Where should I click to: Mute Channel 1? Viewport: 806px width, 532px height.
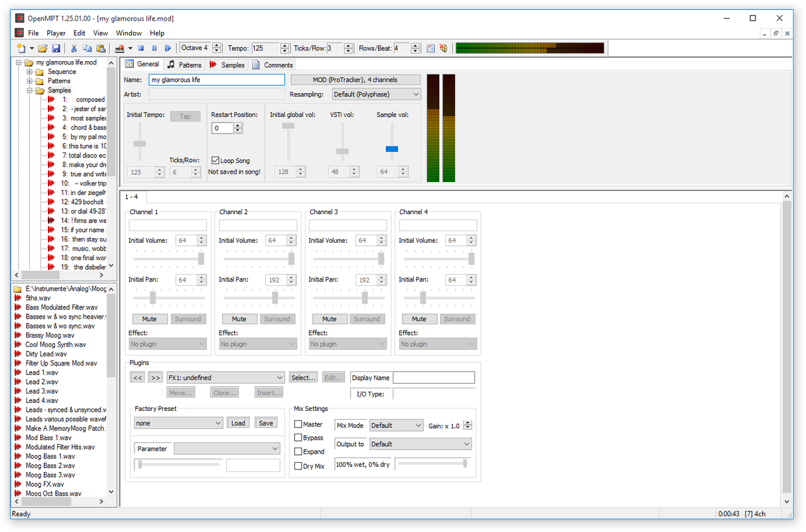[150, 319]
